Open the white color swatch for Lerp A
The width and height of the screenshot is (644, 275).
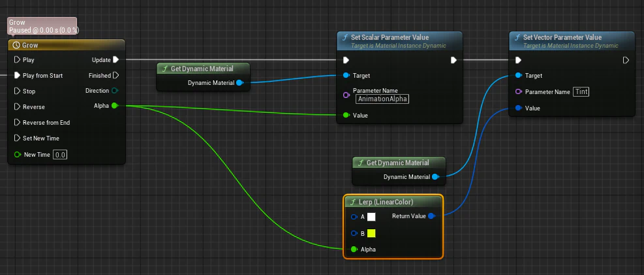371,217
